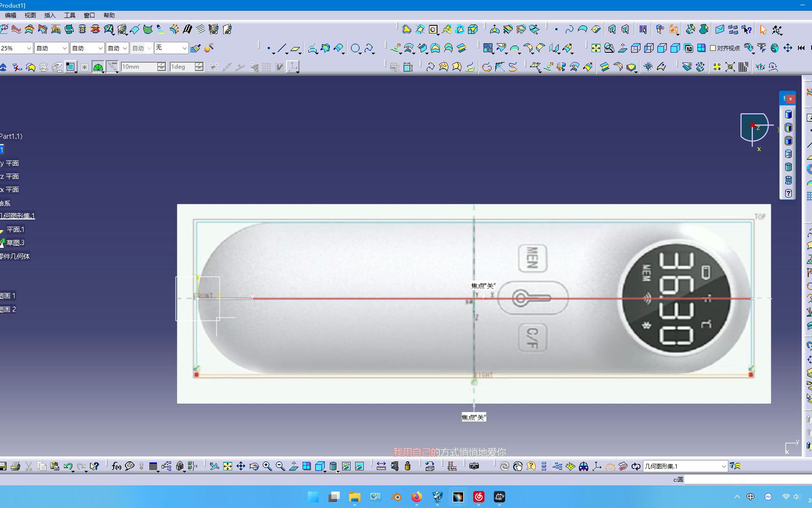Click the orange select arrow icon
The image size is (812, 508).
pyautogui.click(x=763, y=30)
